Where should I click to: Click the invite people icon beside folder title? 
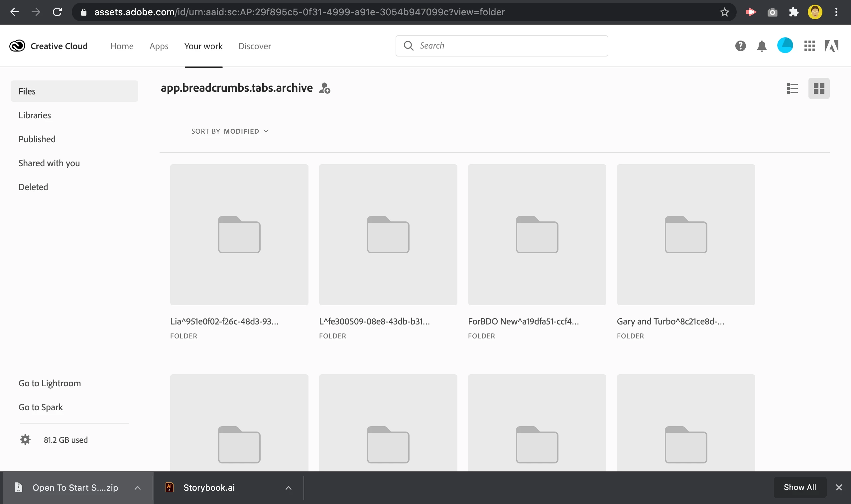[325, 88]
